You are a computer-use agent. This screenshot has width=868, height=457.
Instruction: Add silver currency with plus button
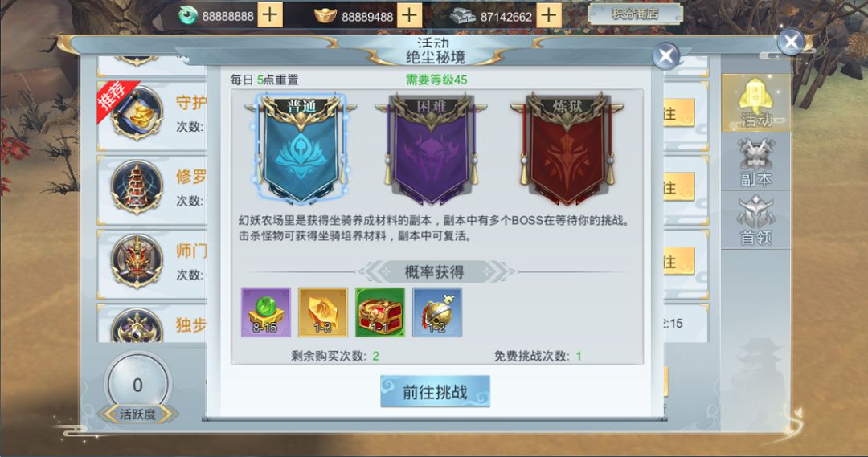(549, 15)
